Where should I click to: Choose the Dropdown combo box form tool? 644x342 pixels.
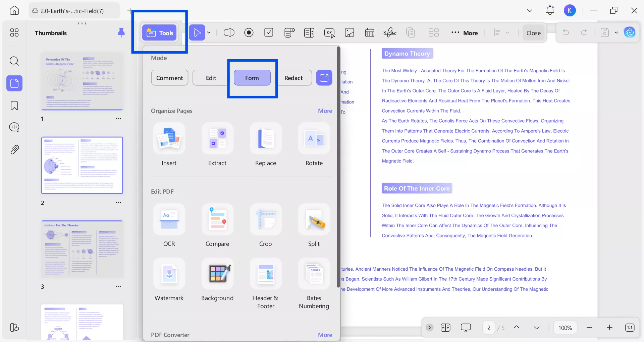pyautogui.click(x=289, y=32)
